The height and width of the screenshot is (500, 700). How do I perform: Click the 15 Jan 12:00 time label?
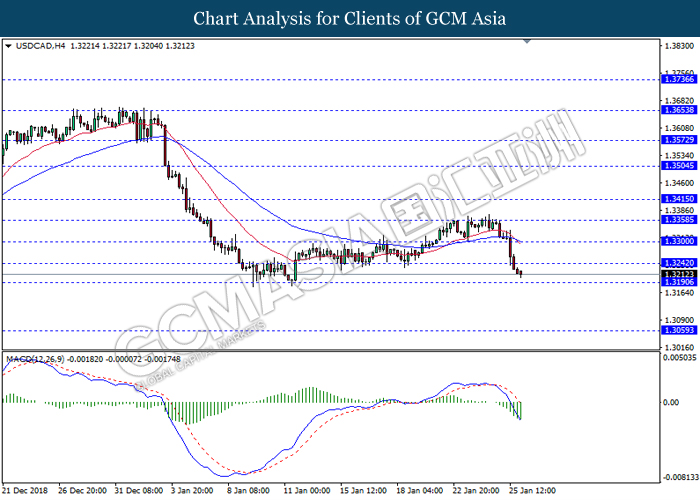tap(363, 491)
